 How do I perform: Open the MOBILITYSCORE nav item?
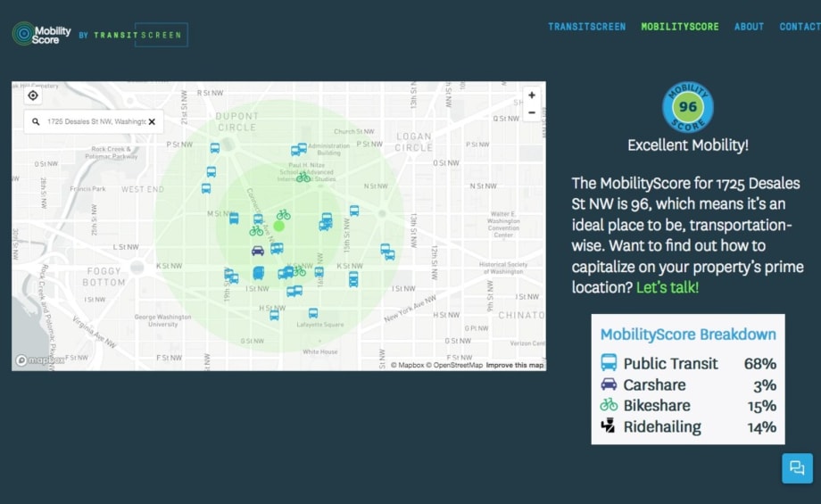(680, 27)
